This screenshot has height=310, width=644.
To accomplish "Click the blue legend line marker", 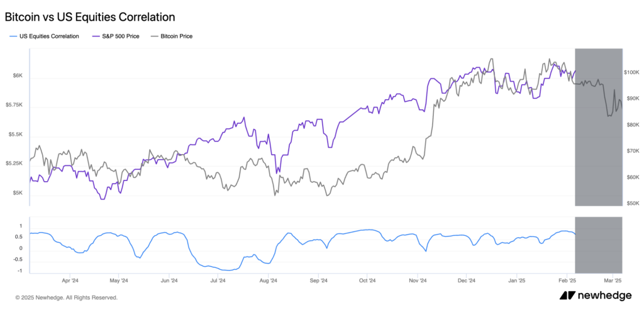I will tap(13, 36).
